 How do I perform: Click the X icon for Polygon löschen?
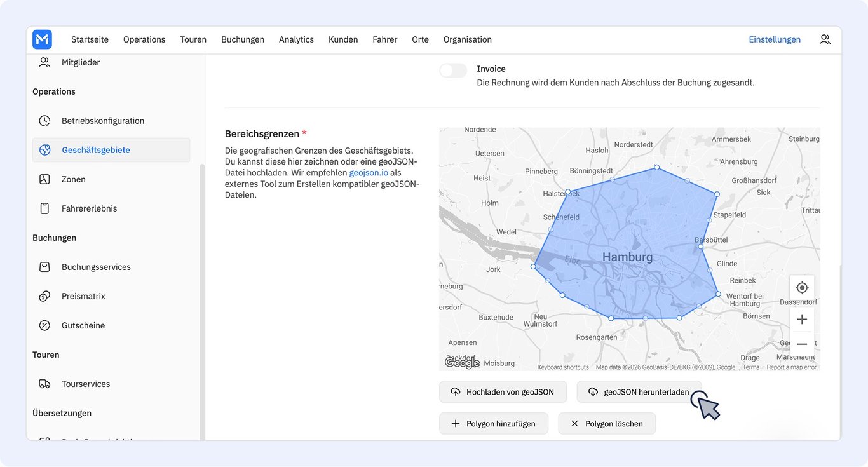click(574, 424)
